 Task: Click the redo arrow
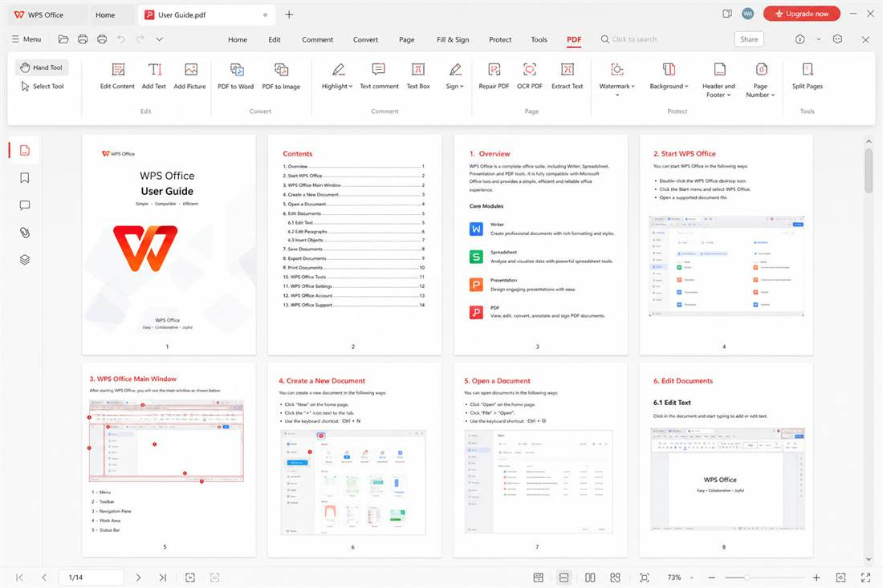tap(140, 39)
